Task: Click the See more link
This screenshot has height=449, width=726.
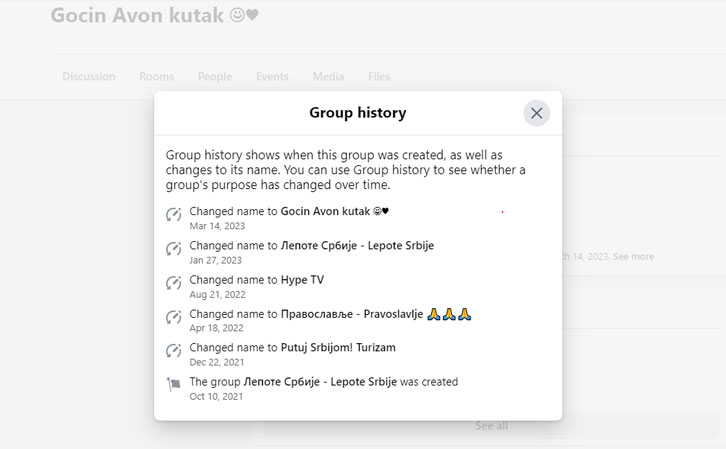Action: click(x=634, y=257)
